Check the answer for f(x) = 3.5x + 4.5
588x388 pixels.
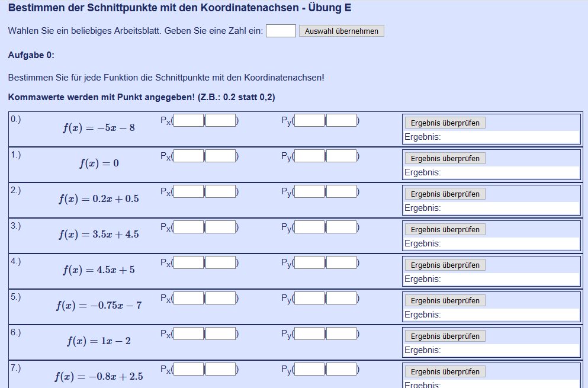[x=445, y=229]
